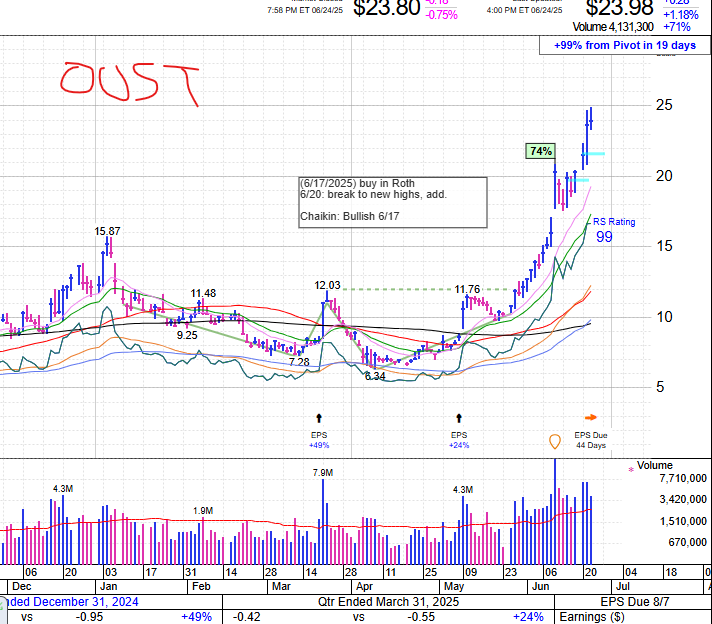The height and width of the screenshot is (624, 712).
Task: Click the 03 date tick in January
Action: (111, 572)
